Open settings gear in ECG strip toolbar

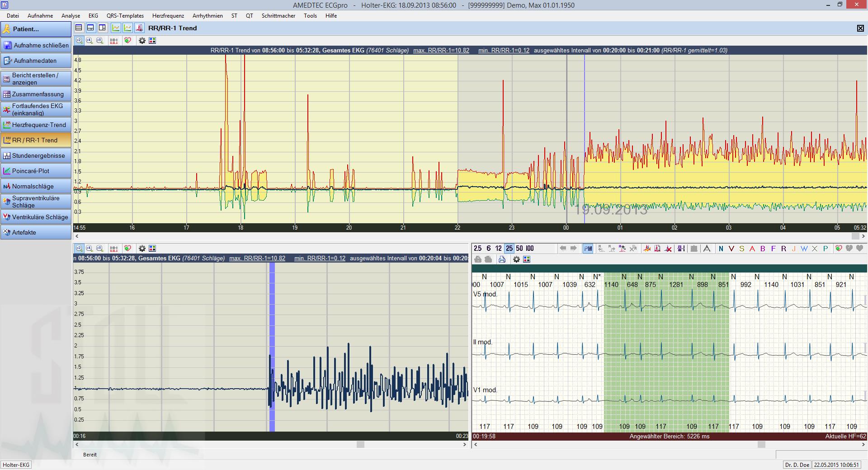pos(516,259)
